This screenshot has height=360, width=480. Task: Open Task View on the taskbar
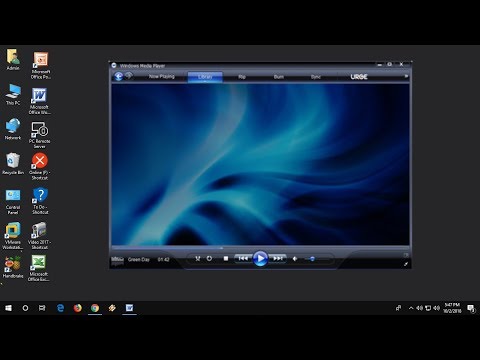[42, 308]
